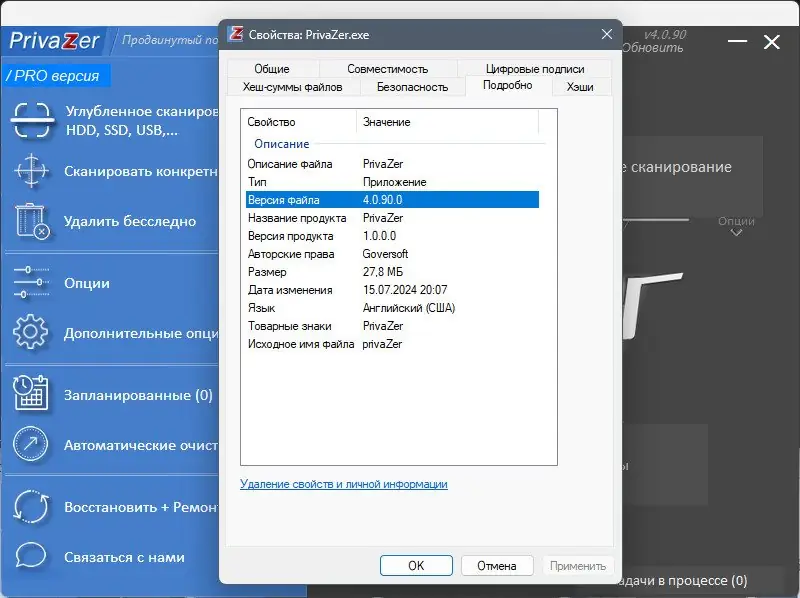Image resolution: width=800 pixels, height=598 pixels.
Task: Click the gear advanced options icon
Action: (31, 332)
